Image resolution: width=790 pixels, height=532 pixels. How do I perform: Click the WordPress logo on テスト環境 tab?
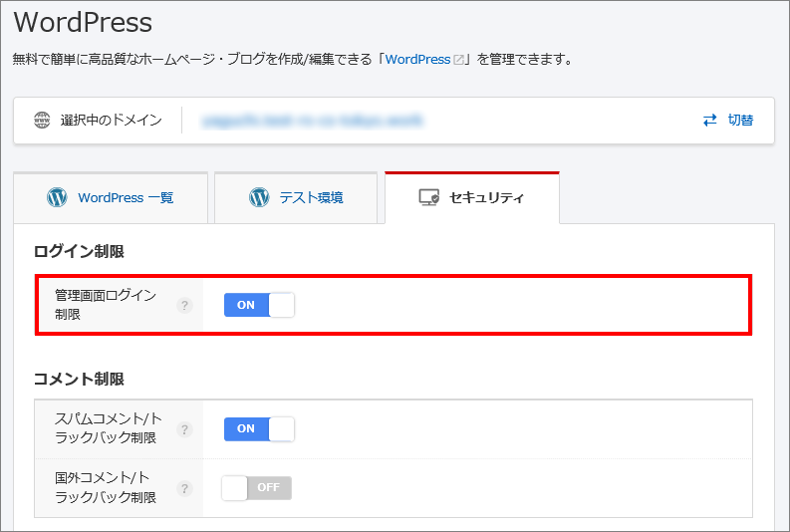coord(259,197)
